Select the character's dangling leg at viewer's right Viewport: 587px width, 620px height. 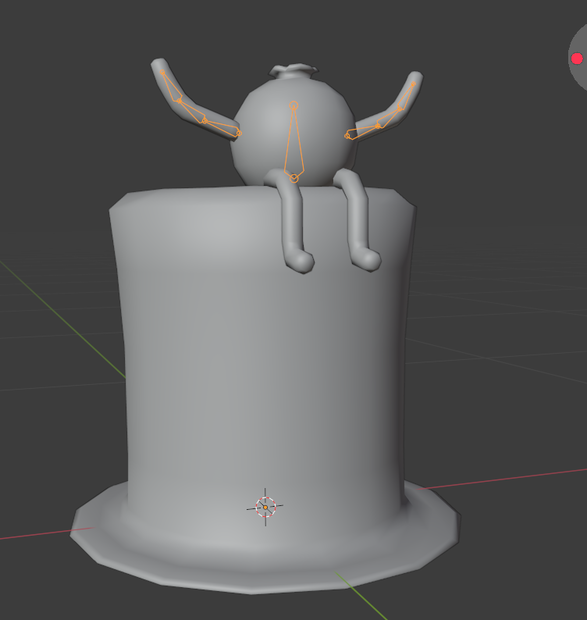coord(358,221)
